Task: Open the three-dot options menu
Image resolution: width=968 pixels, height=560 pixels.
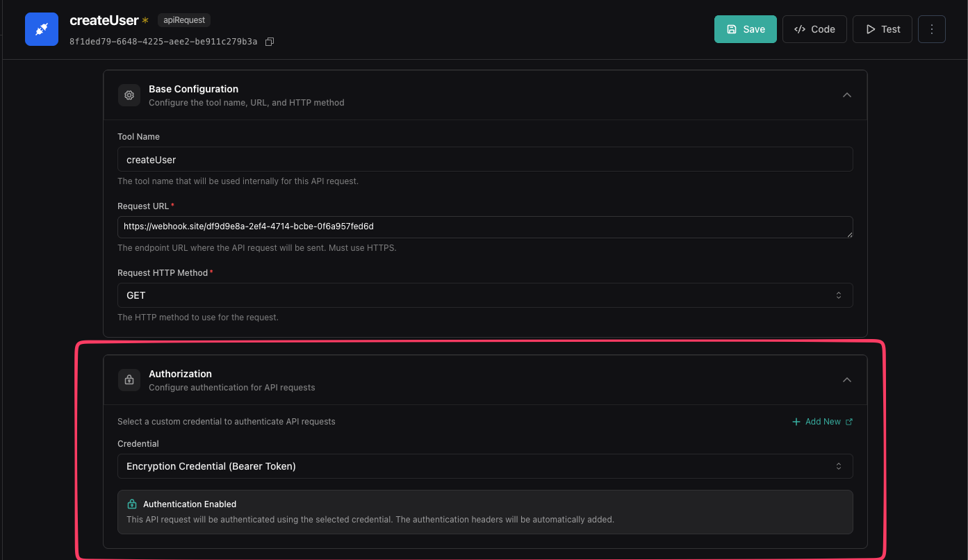Action: coord(931,28)
